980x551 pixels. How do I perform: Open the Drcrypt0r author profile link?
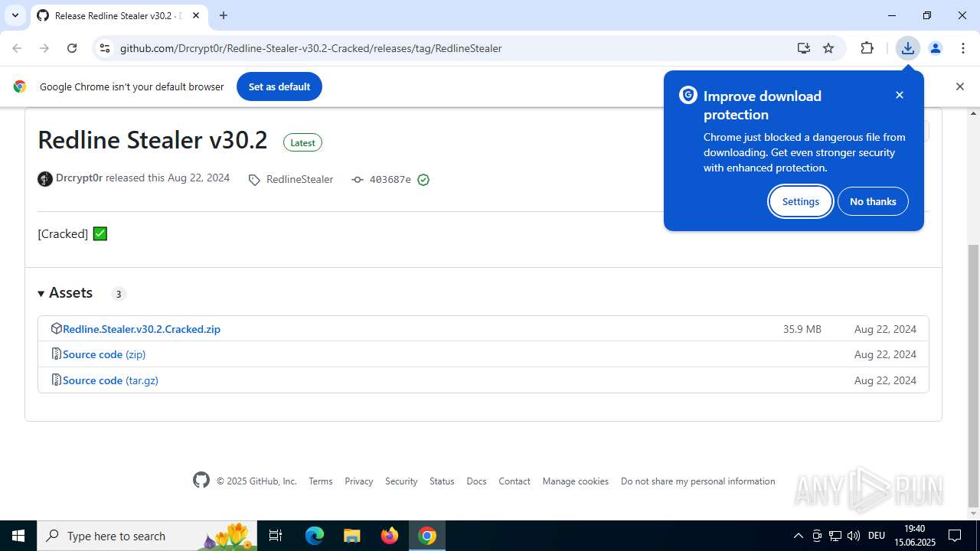click(79, 178)
